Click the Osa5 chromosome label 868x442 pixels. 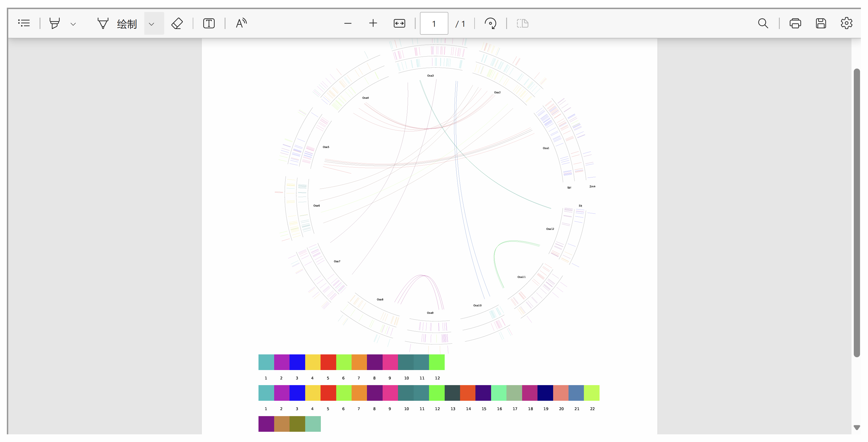pos(326,147)
